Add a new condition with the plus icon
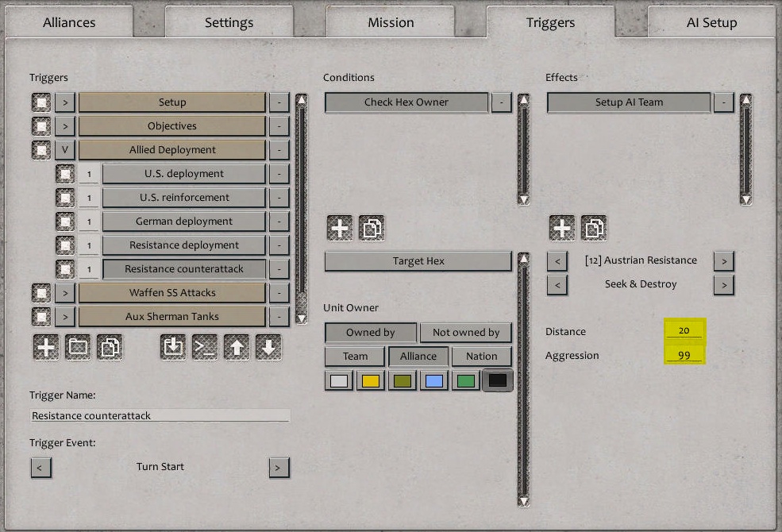Screen dimensions: 782x532 339,228
